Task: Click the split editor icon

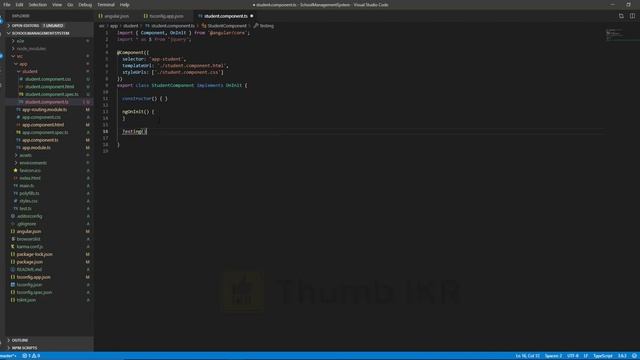Action: [632, 16]
